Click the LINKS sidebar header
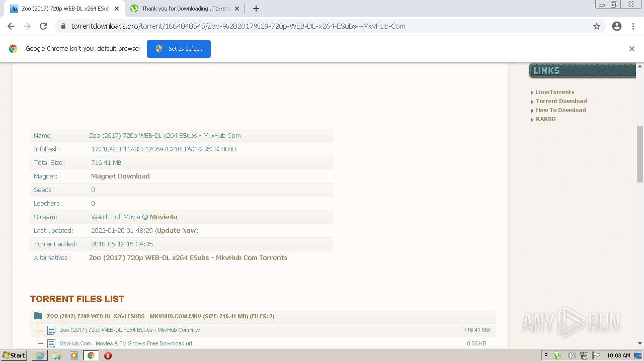 [x=583, y=71]
